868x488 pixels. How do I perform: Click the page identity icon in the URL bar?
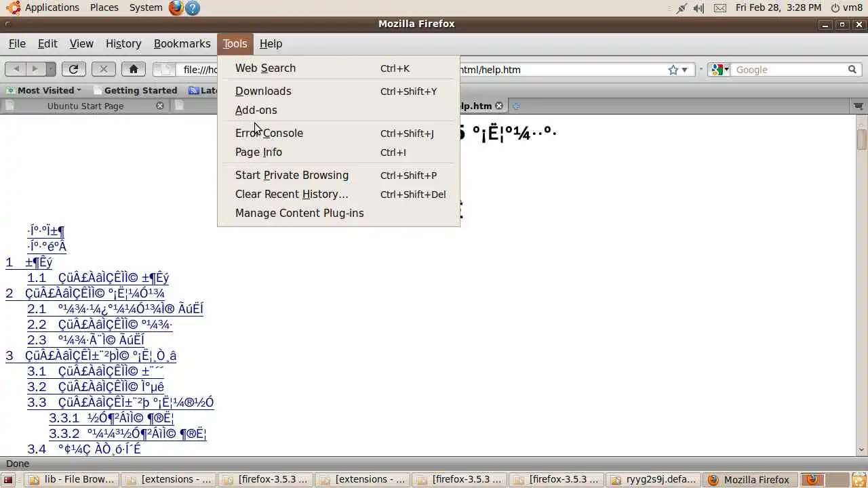[165, 69]
